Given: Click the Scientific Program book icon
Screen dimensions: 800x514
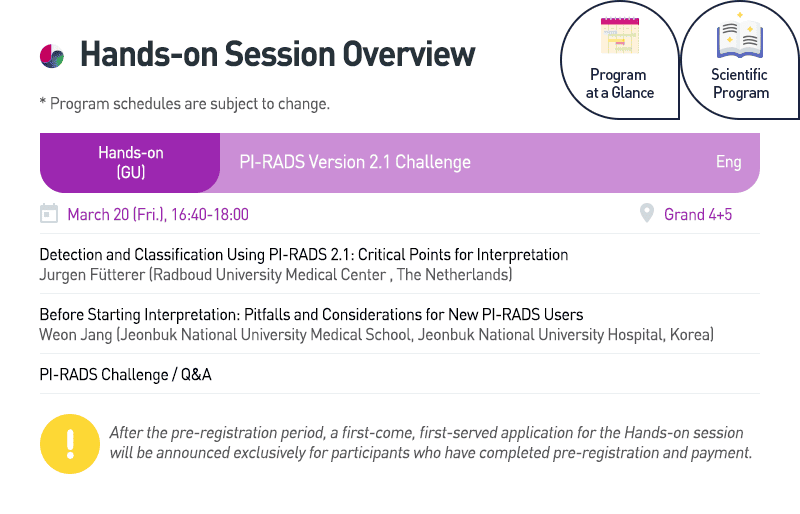Looking at the screenshot, I should click(x=740, y=39).
